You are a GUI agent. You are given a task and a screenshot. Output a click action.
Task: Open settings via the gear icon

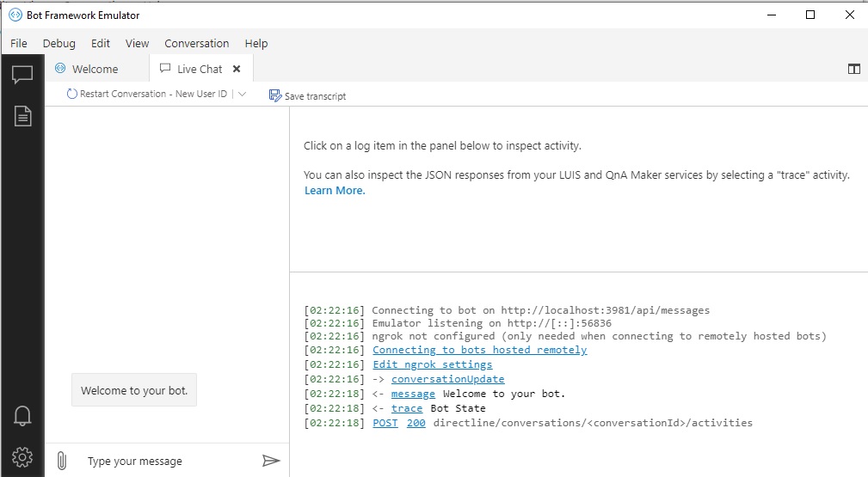[22, 456]
